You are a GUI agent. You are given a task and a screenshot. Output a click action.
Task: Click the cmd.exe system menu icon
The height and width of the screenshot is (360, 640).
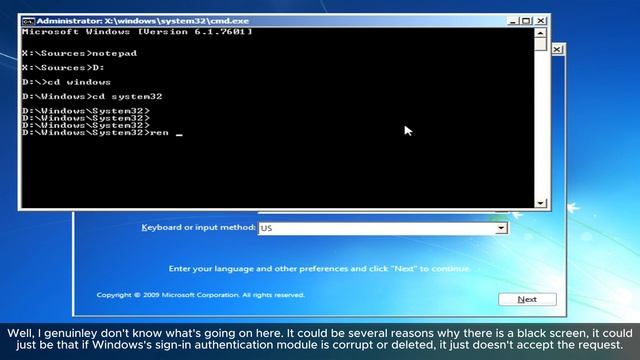tap(28, 21)
